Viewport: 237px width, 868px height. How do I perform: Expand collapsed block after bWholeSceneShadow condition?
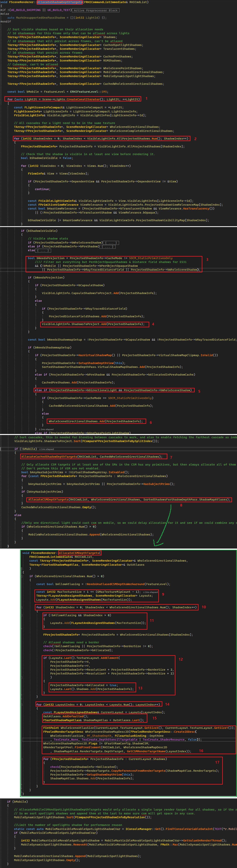pyautogui.click(x=111, y=243)
